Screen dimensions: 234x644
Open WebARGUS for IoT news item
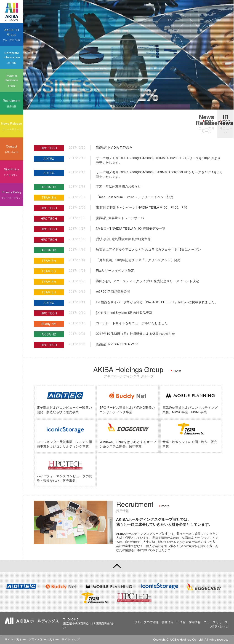point(157,302)
